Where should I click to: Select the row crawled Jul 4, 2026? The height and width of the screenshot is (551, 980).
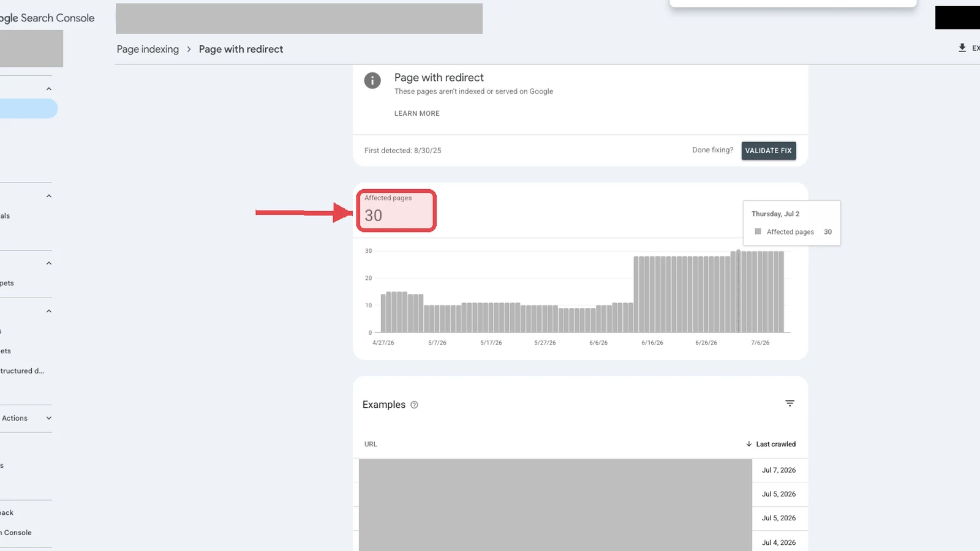tap(581, 542)
